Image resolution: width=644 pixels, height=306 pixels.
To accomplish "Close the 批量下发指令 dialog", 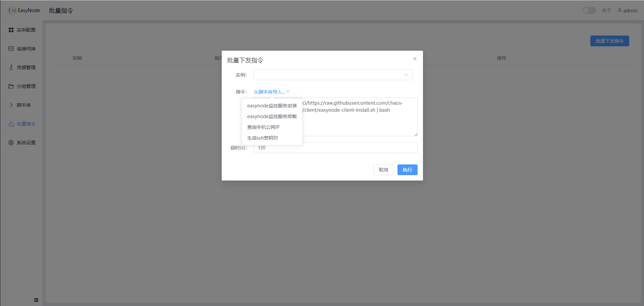I will [x=415, y=59].
